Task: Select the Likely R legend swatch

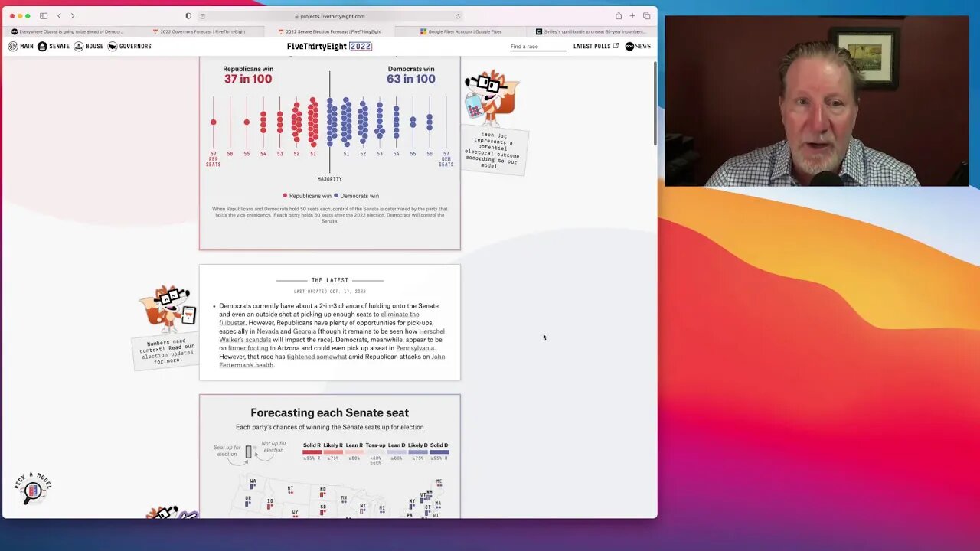Action: 333,452
